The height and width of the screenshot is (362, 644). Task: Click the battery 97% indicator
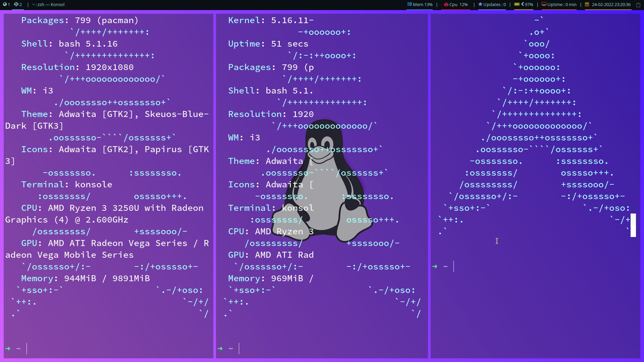(x=524, y=4)
